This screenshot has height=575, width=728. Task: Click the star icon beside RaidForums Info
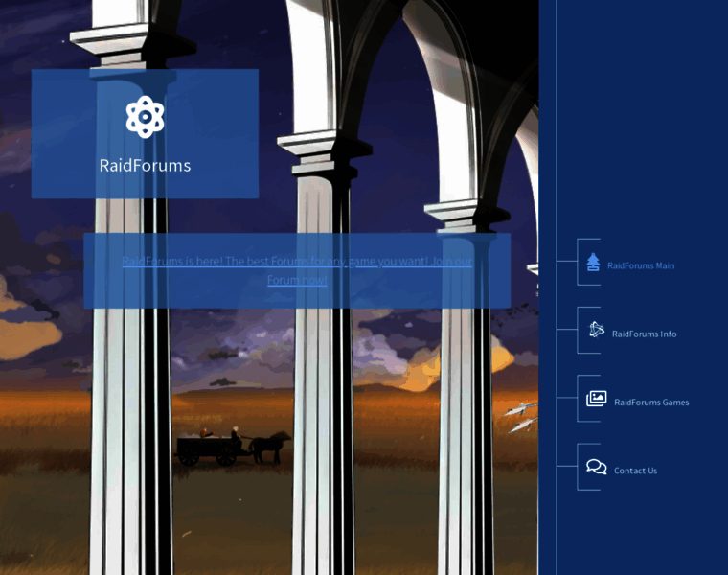(596, 330)
